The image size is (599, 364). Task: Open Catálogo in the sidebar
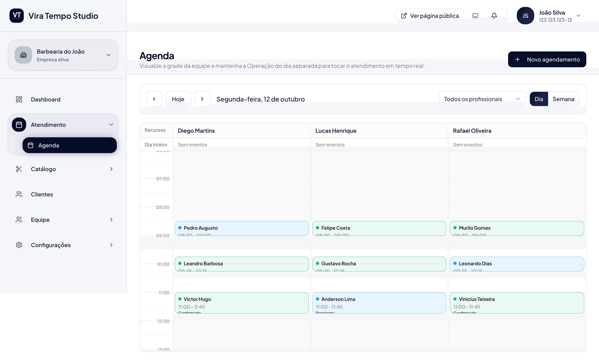pos(63,169)
